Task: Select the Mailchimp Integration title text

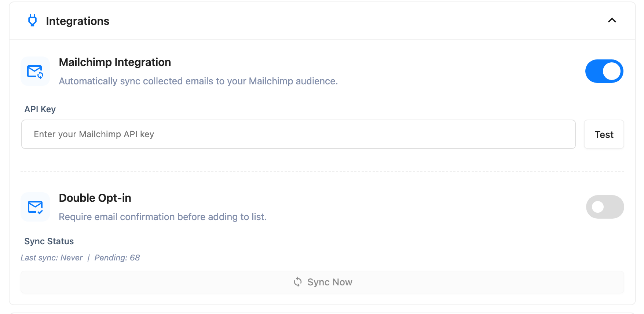Action: click(115, 62)
